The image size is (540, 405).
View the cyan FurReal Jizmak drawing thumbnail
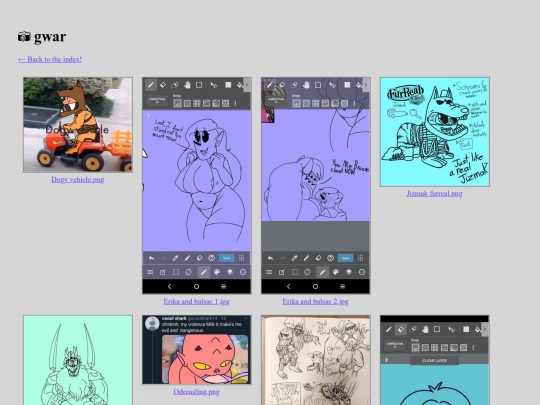pos(435,132)
